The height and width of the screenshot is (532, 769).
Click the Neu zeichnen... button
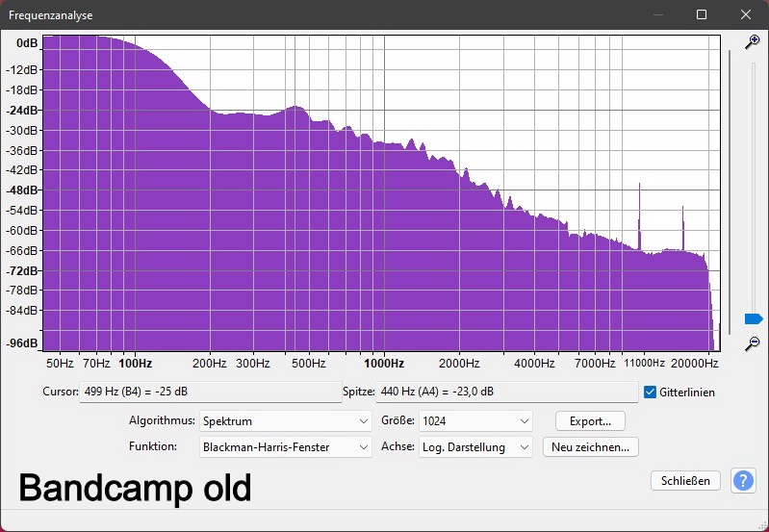click(x=591, y=447)
